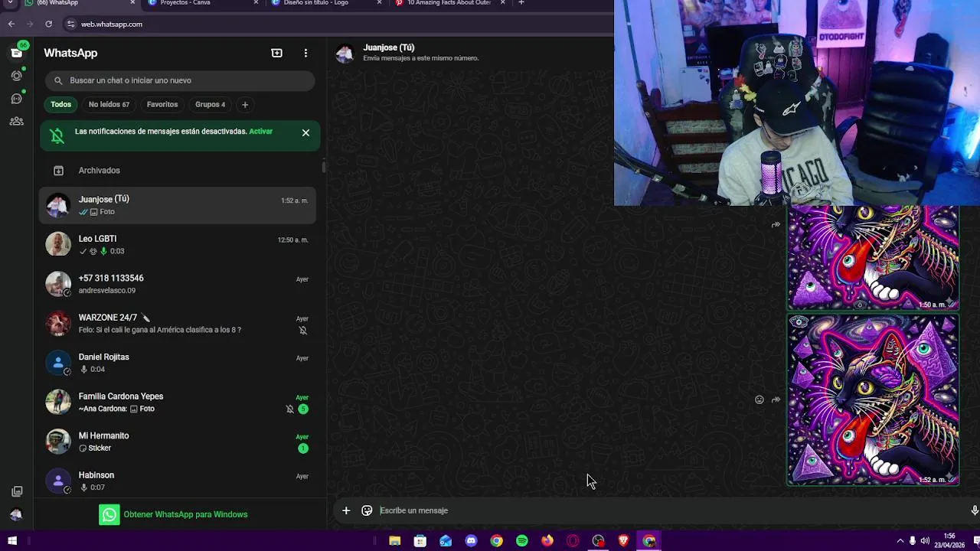Open WhatsApp three-dot menu
Viewport: 980px width, 551px height.
(305, 53)
